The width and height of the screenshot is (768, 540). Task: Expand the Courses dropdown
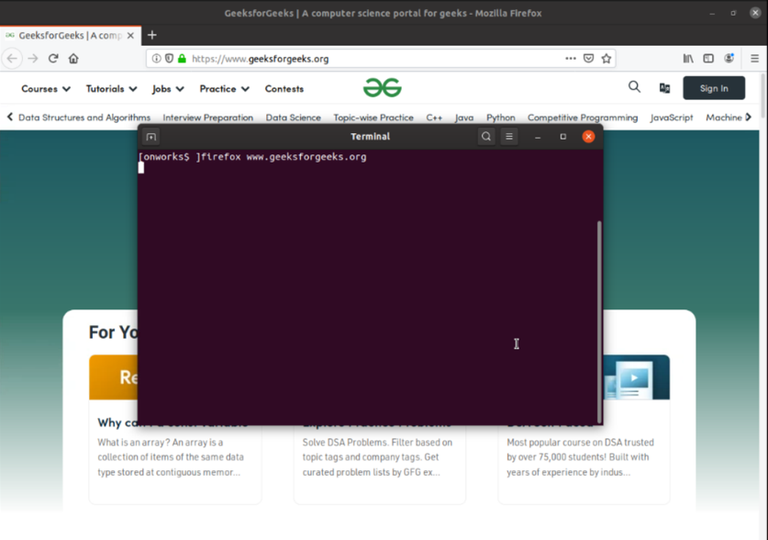[x=46, y=89]
